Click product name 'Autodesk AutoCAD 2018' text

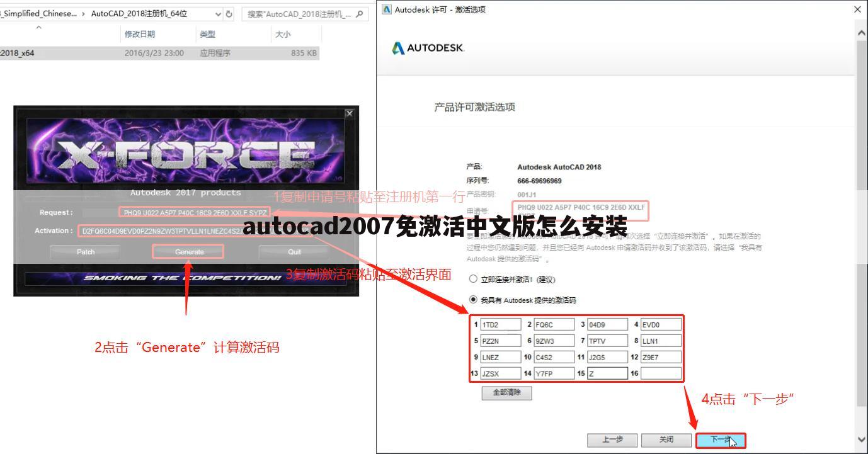(x=559, y=167)
